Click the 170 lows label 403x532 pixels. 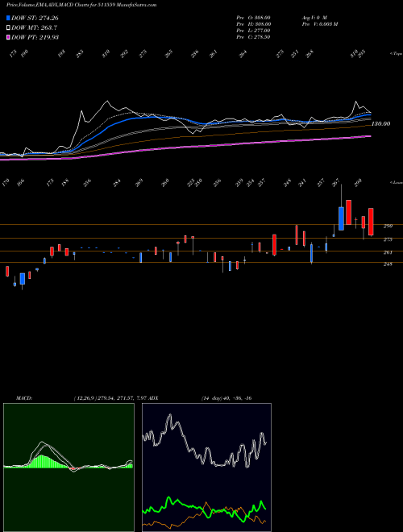[x=6, y=183]
